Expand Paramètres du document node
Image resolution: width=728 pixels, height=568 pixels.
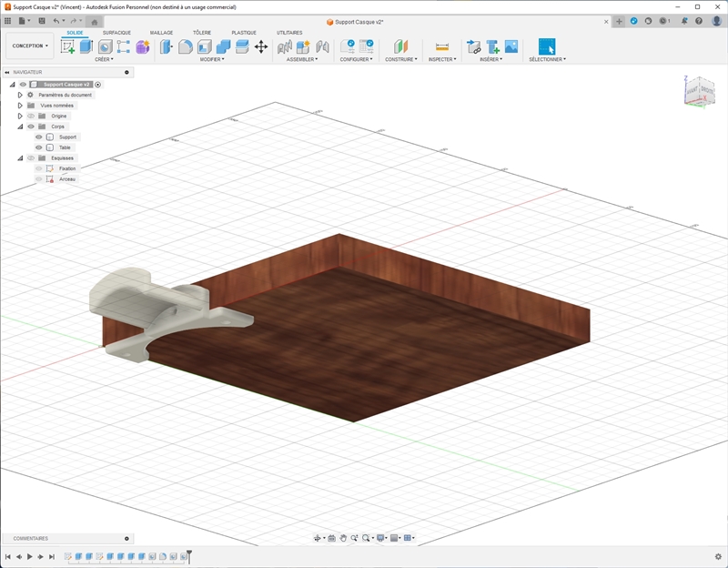coord(20,95)
